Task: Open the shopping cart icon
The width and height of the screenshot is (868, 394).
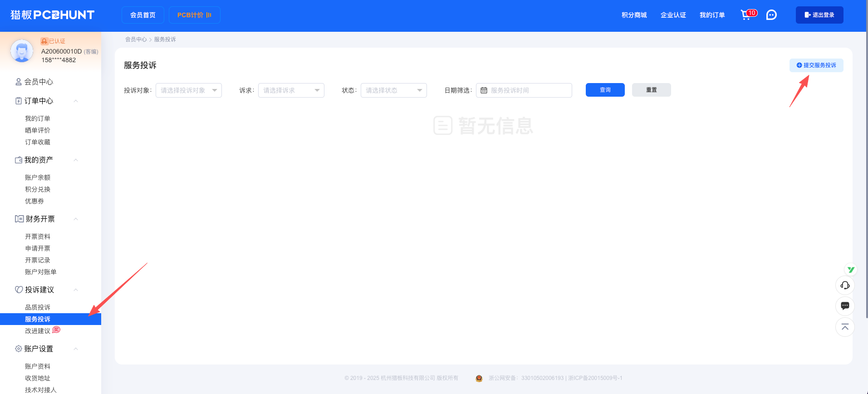Action: [x=745, y=15]
